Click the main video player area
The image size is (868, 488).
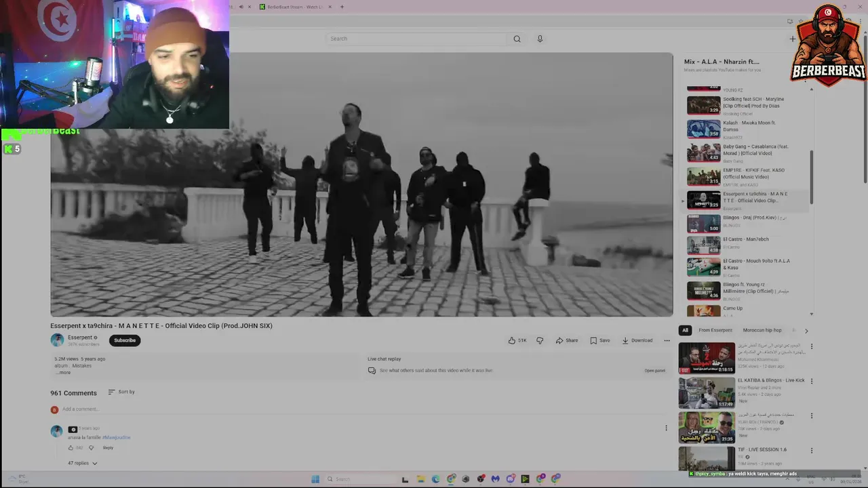pyautogui.click(x=361, y=184)
